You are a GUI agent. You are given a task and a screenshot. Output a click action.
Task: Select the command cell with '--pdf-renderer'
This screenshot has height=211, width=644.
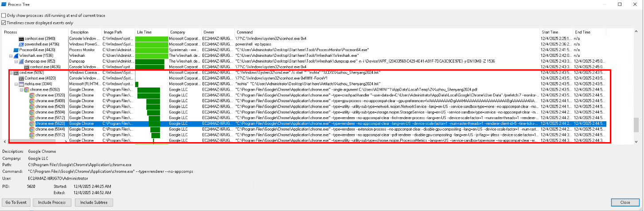click(387, 135)
